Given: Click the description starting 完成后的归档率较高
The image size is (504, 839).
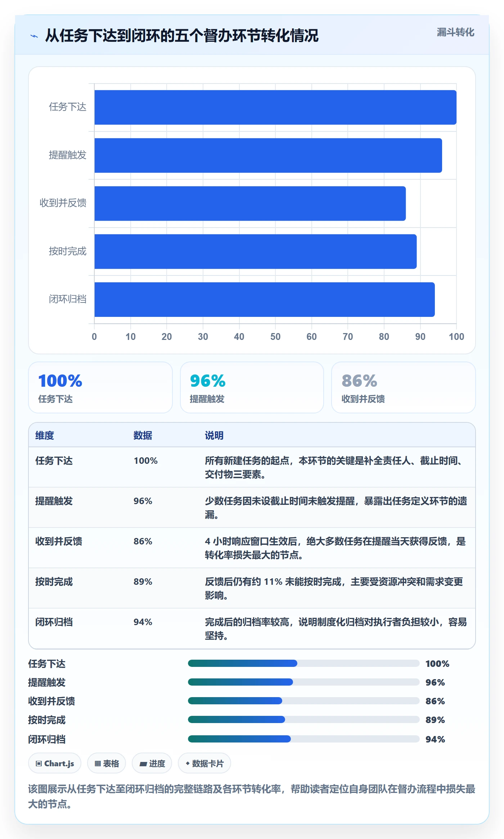Looking at the screenshot, I should 336,629.
